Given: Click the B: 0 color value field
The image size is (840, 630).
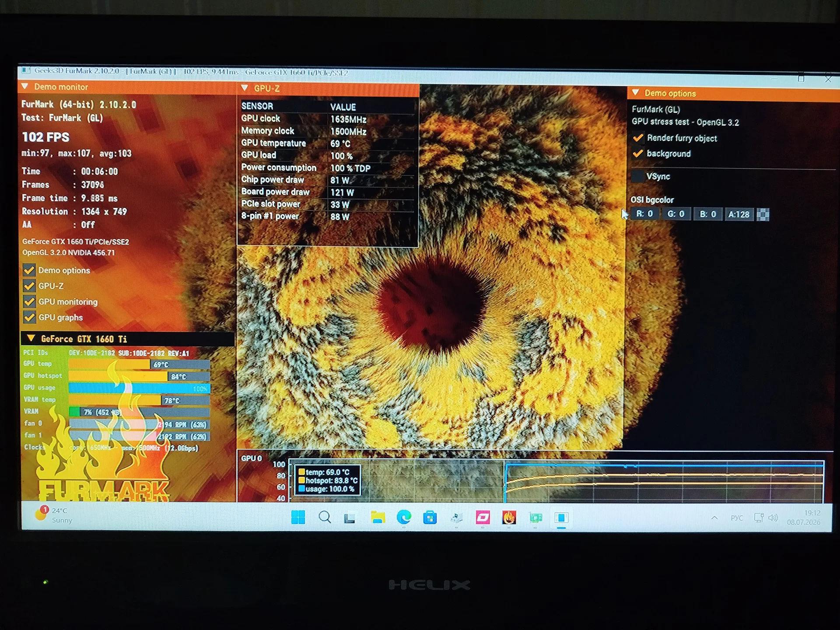Looking at the screenshot, I should [x=708, y=214].
